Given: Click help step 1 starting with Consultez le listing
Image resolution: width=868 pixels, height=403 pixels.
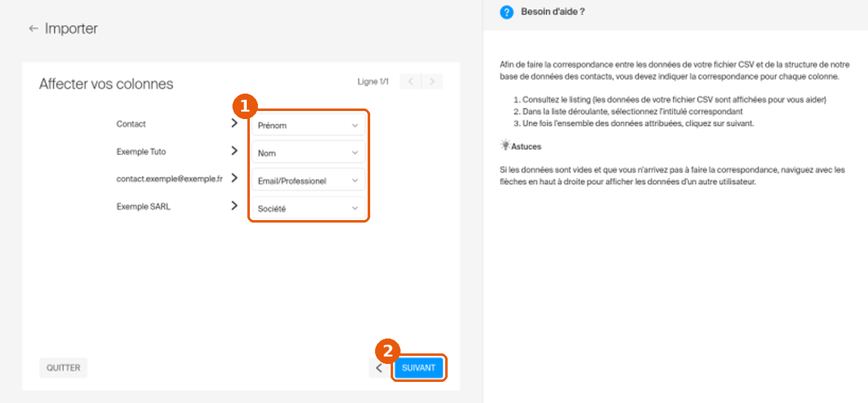Looking at the screenshot, I should point(675,100).
